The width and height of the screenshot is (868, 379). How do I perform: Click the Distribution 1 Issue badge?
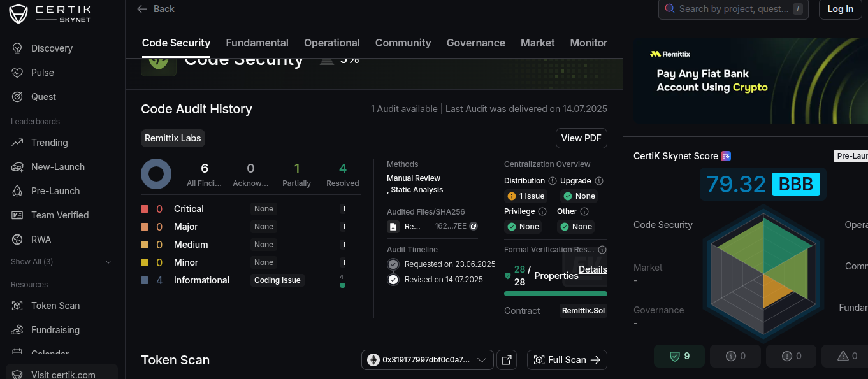point(526,196)
